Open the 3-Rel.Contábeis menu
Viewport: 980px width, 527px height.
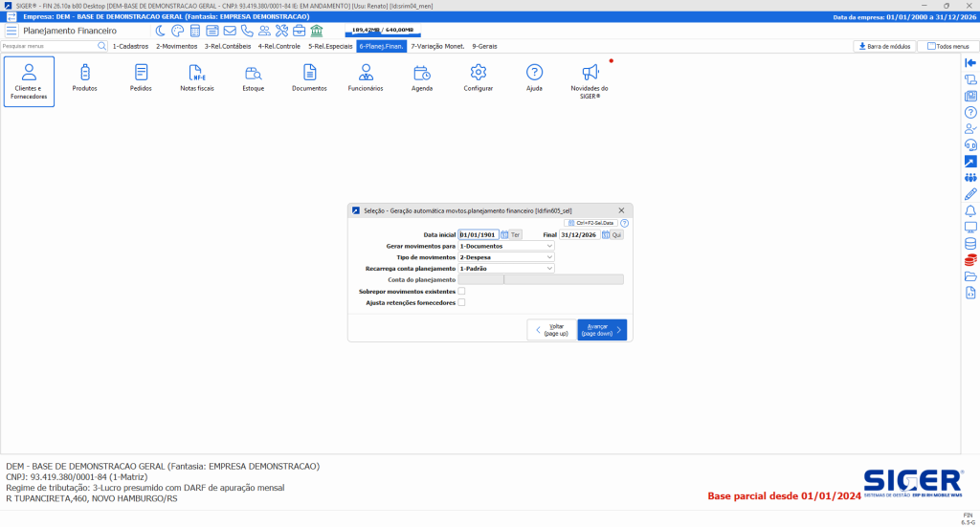228,46
